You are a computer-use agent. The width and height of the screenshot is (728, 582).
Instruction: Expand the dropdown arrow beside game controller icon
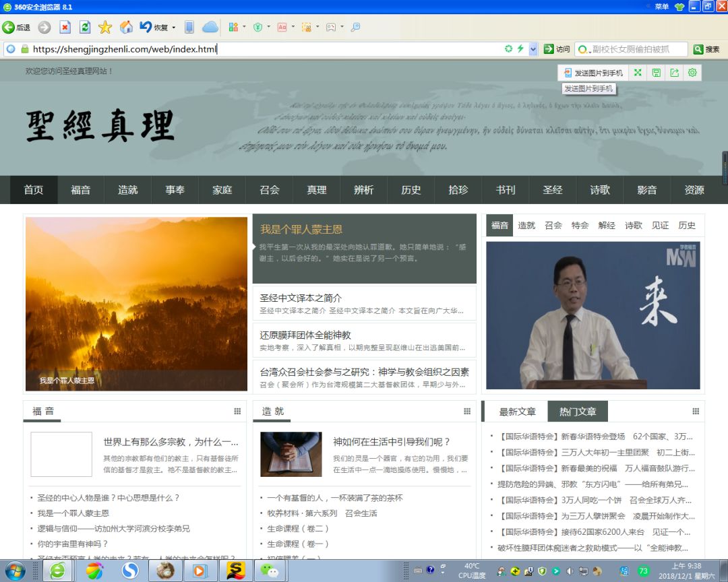click(342, 27)
